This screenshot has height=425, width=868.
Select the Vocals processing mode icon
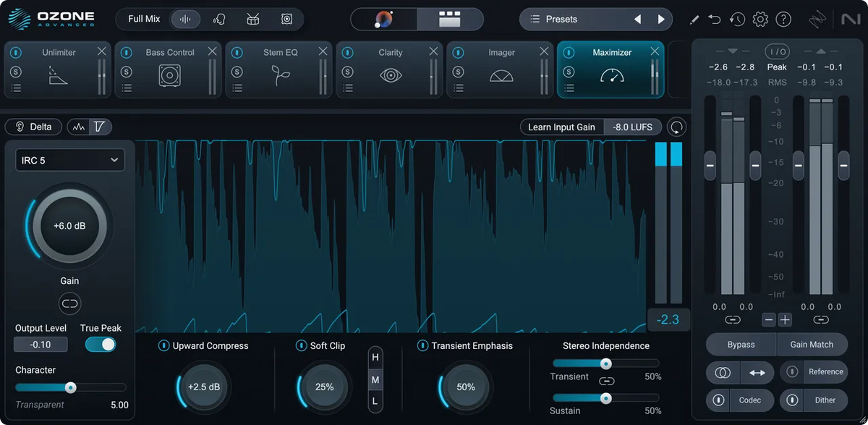tap(218, 20)
